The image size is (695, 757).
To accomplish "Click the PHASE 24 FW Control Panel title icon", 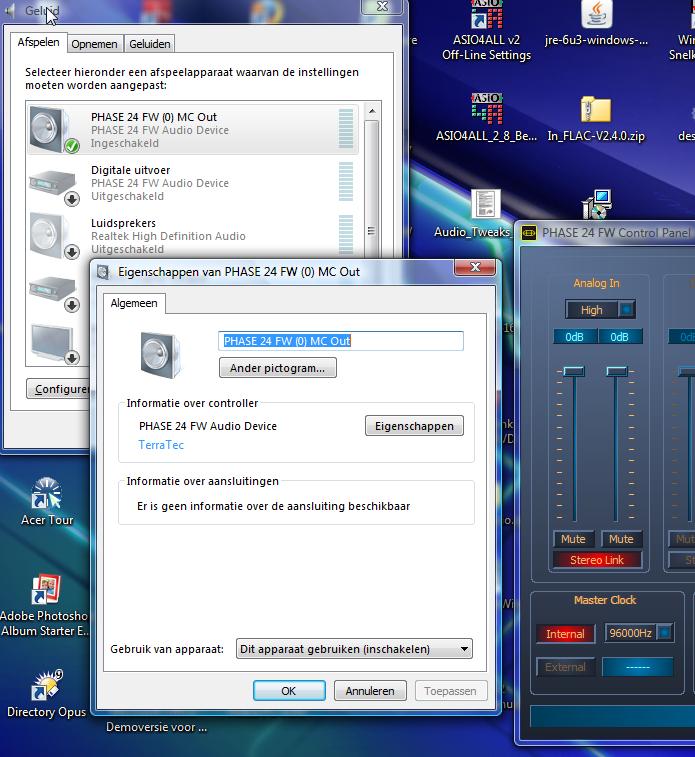I will [x=529, y=233].
